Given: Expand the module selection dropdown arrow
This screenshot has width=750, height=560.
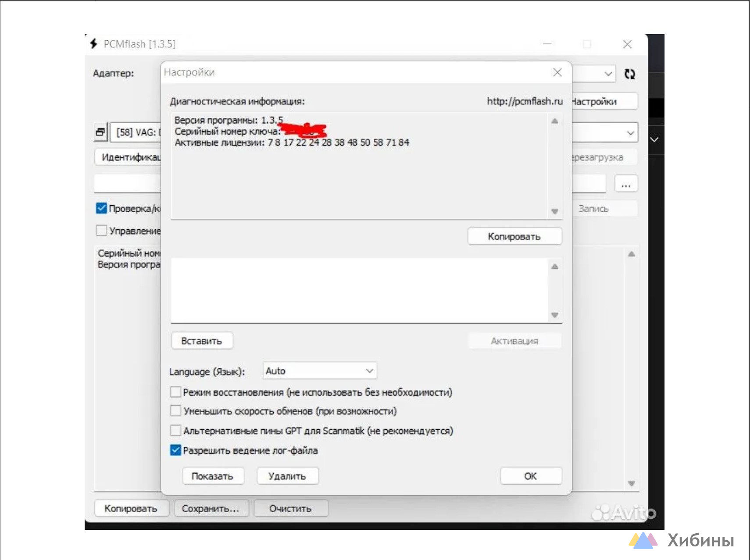Looking at the screenshot, I should (630, 132).
